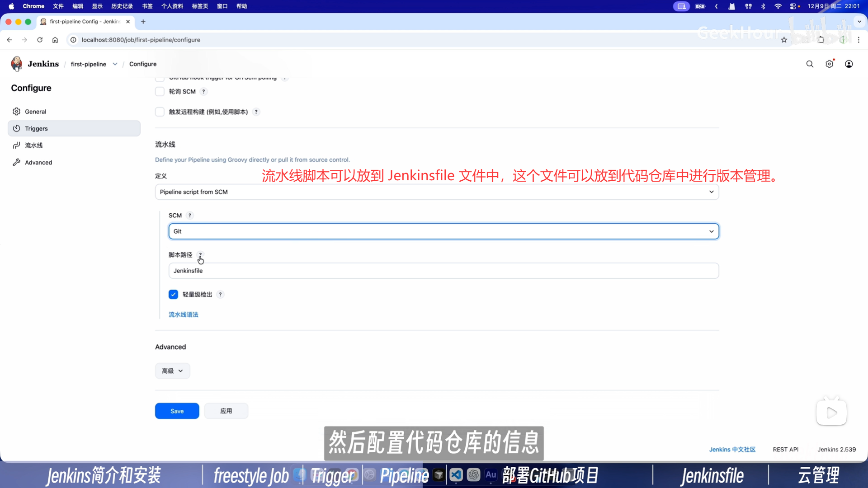Click help icon beside 轮询 SCM

(x=204, y=92)
